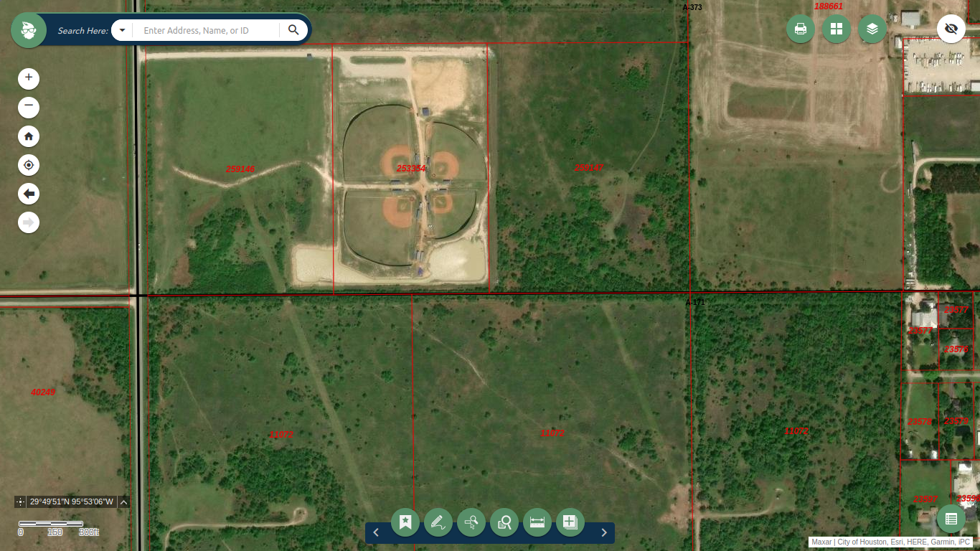980x551 pixels.
Task: Select parcel labeled 23576
Action: point(956,349)
